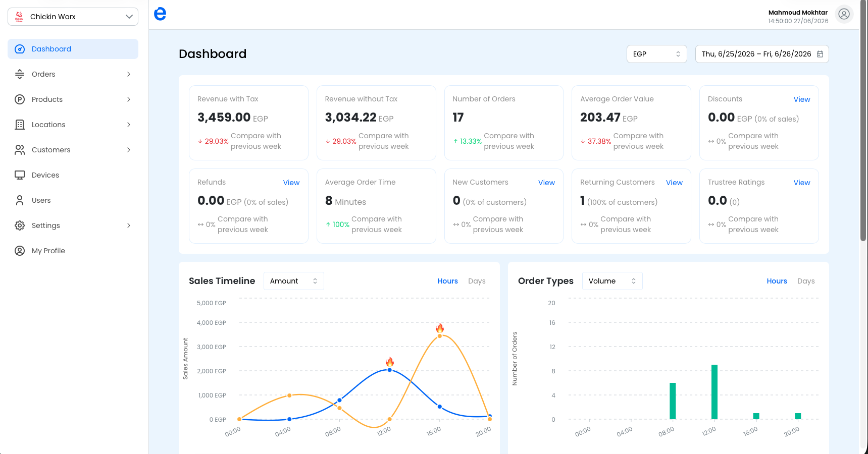Click the Sales Timeline title
Viewport: 868px width, 454px height.
coord(222,281)
